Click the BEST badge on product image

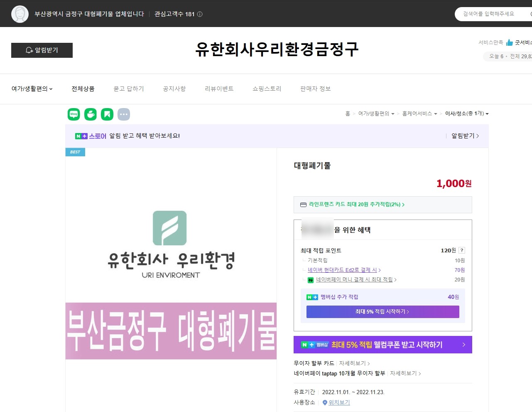(75, 152)
